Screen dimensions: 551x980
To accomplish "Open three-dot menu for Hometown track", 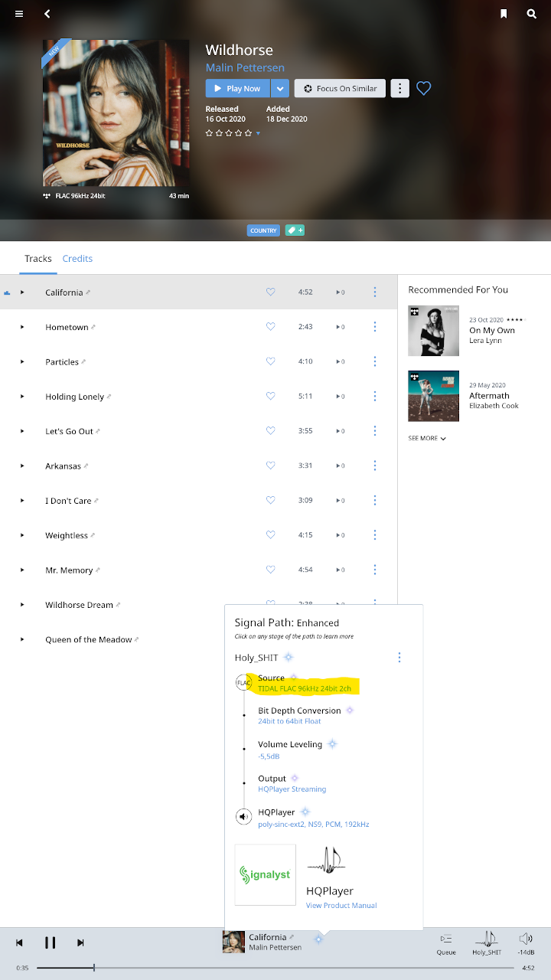I will pos(375,327).
